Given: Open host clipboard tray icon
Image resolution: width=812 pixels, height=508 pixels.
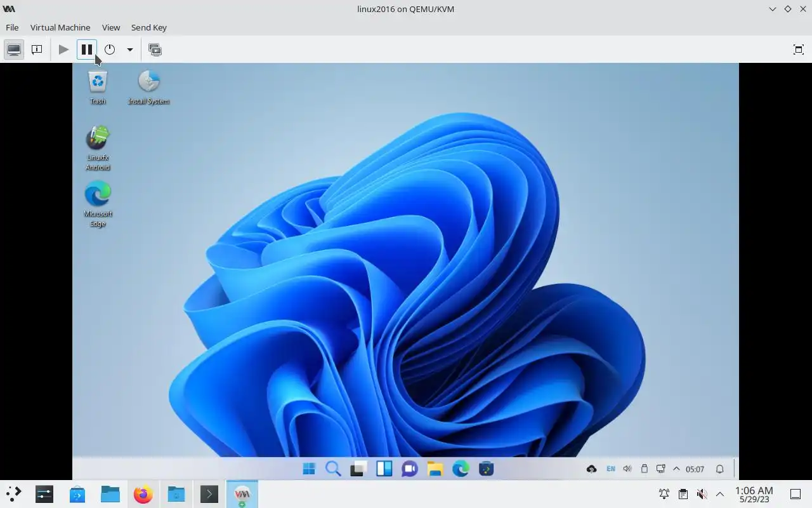Looking at the screenshot, I should click(683, 494).
